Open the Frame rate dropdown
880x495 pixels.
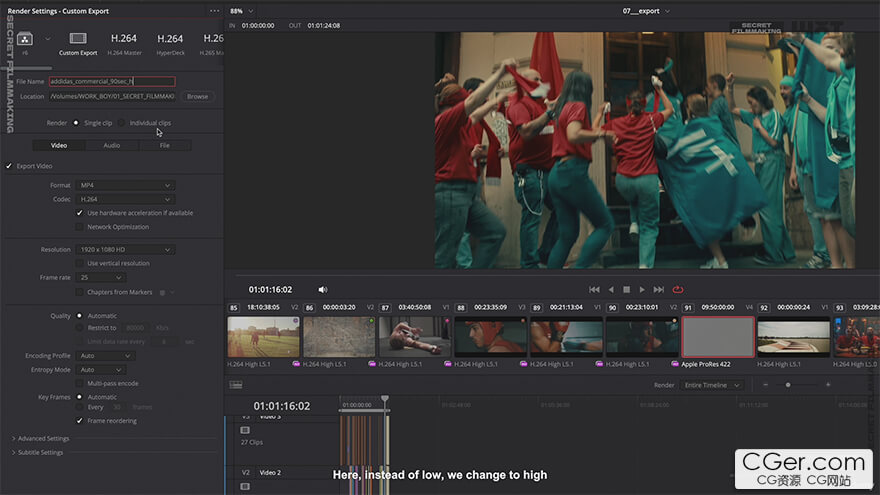pyautogui.click(x=100, y=278)
